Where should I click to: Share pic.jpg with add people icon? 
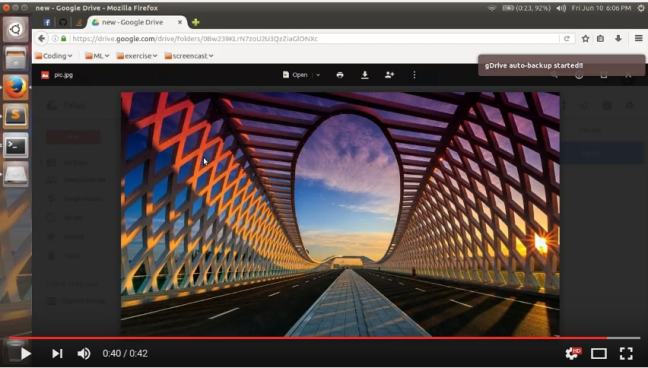[389, 75]
